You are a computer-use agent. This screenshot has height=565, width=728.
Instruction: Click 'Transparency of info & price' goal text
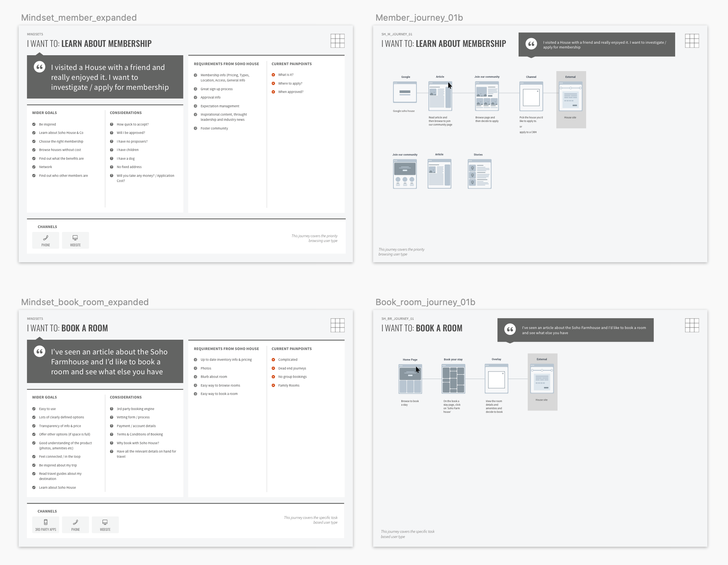point(60,426)
